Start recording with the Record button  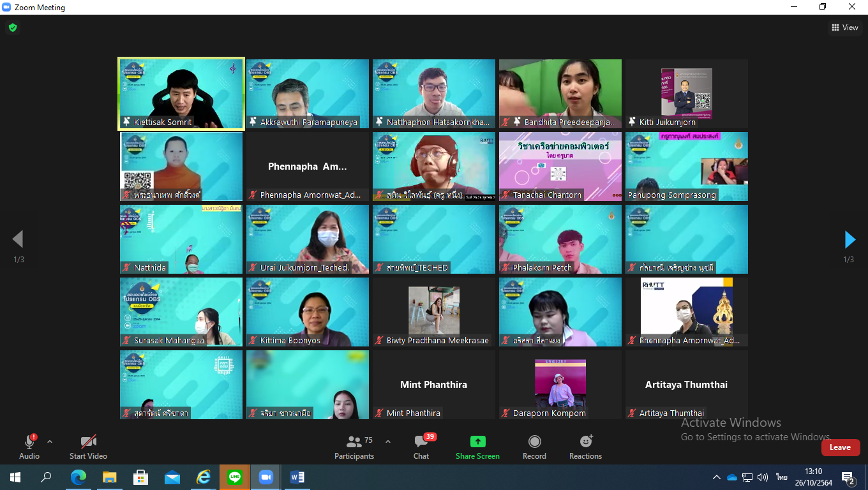tap(534, 447)
